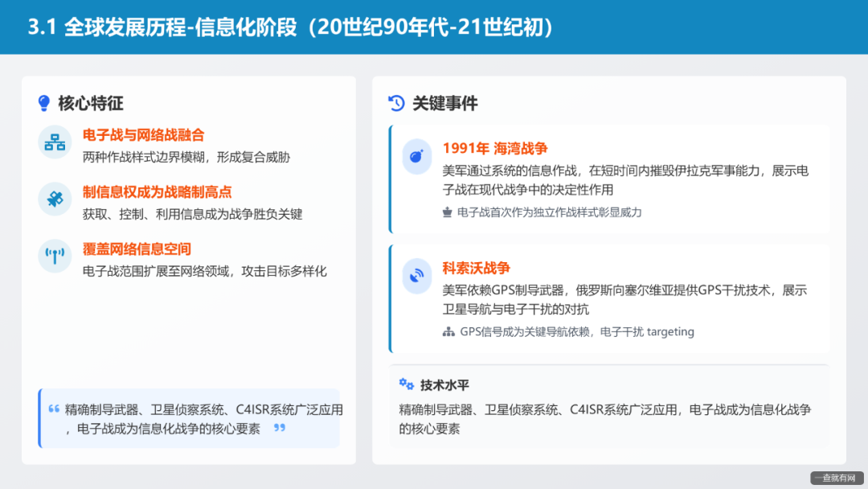The height and width of the screenshot is (489, 868).
Task: Open the 1991年 海湾战争 heading
Action: coord(497,147)
